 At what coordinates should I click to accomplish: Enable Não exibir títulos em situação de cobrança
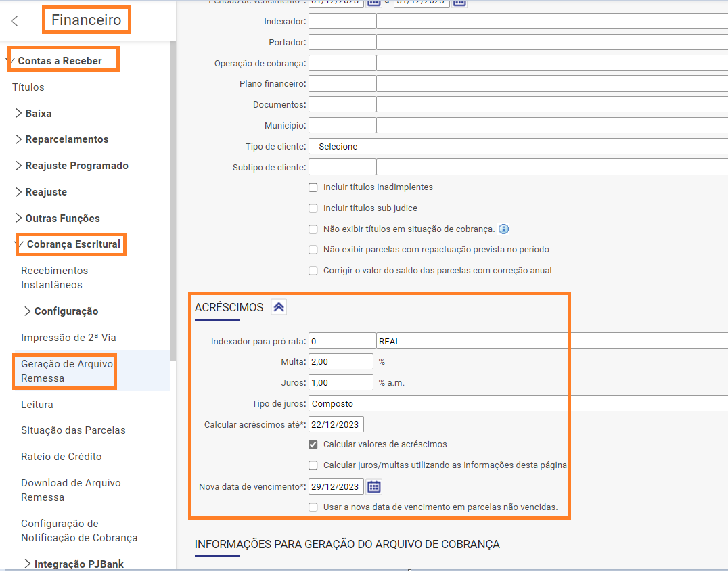tap(313, 229)
